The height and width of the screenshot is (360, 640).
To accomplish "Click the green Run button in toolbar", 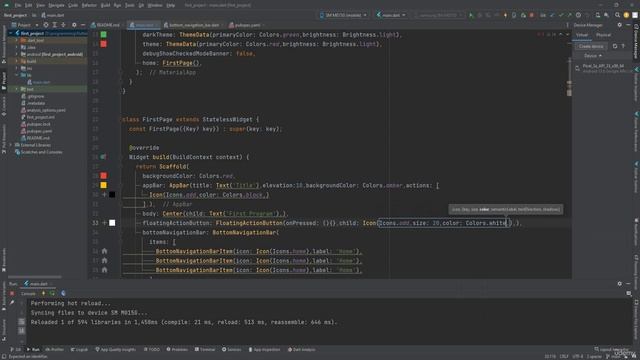I will (471, 15).
